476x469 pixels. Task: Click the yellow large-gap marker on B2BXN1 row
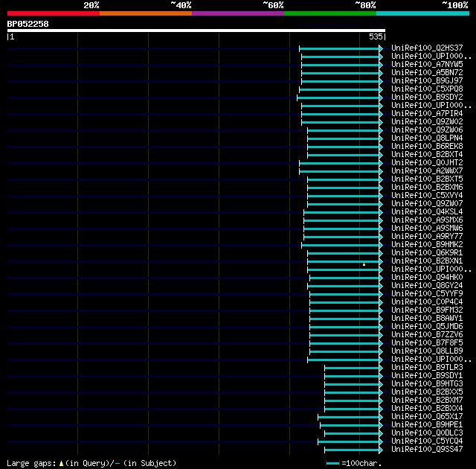364,264
